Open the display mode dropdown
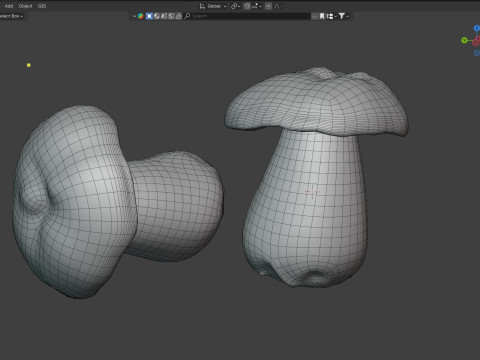Viewport: 480px width, 360px height. (331, 16)
